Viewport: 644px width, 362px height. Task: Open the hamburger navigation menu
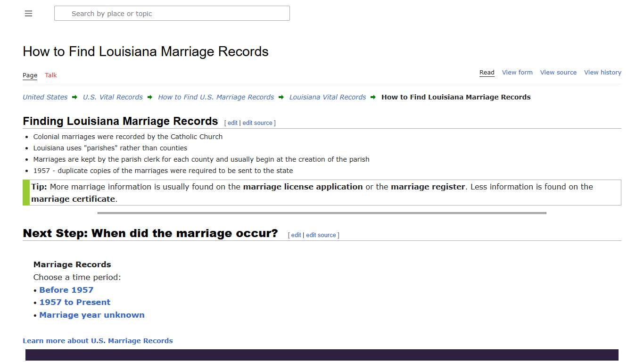click(x=28, y=13)
